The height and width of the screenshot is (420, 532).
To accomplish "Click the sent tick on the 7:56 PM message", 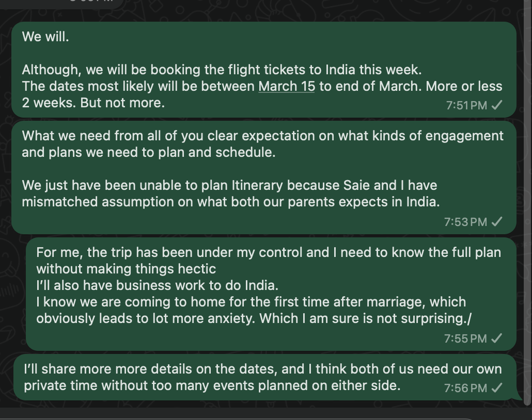I will 496,388.
